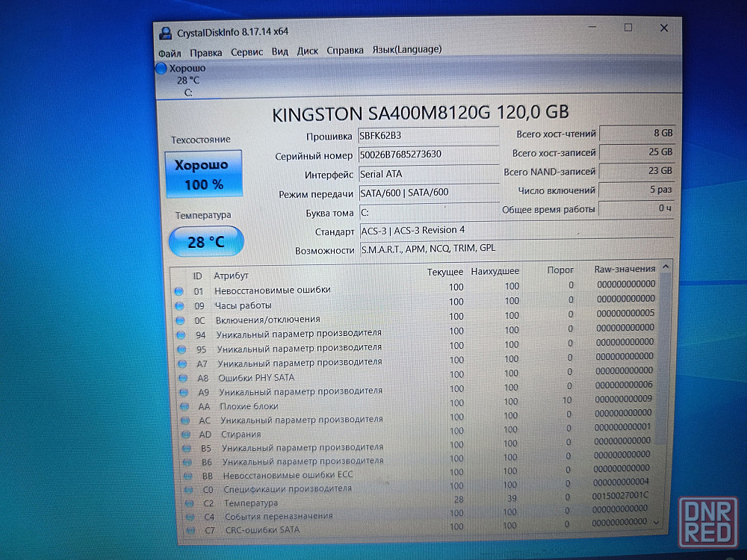Click the Стандарт field ACS-3 Revision 4
Image resolution: width=747 pixels, height=560 pixels.
click(516, 230)
